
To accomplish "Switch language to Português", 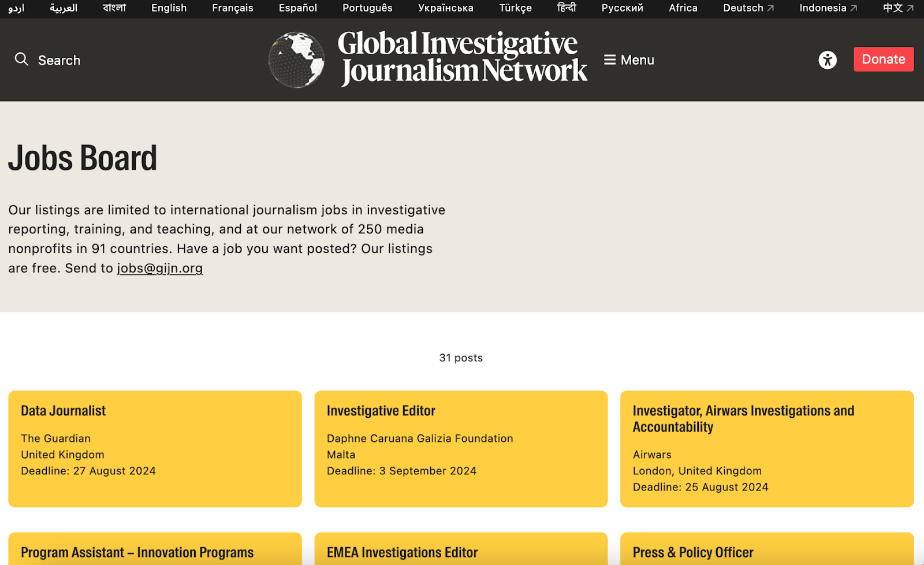I will pyautogui.click(x=367, y=8).
